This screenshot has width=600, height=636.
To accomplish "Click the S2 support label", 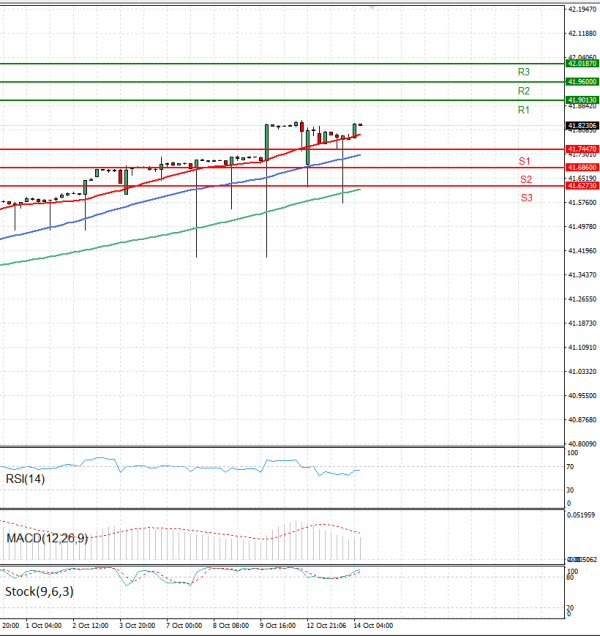I will tap(525, 179).
